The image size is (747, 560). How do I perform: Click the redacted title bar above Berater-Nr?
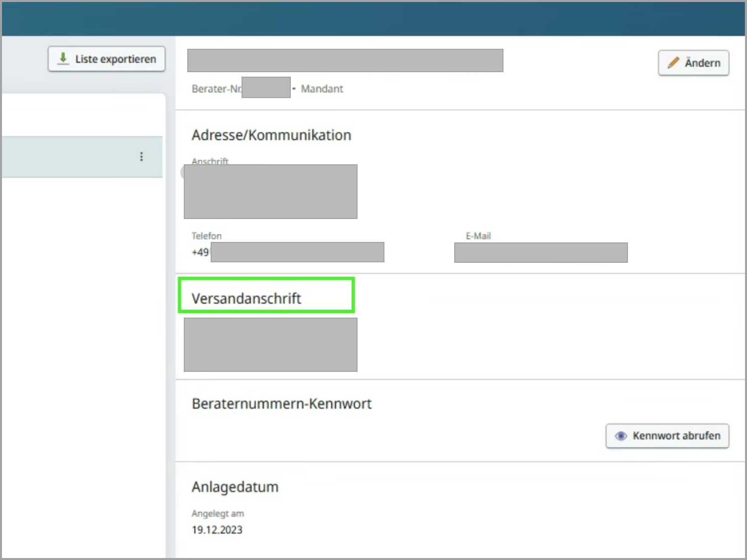point(345,60)
